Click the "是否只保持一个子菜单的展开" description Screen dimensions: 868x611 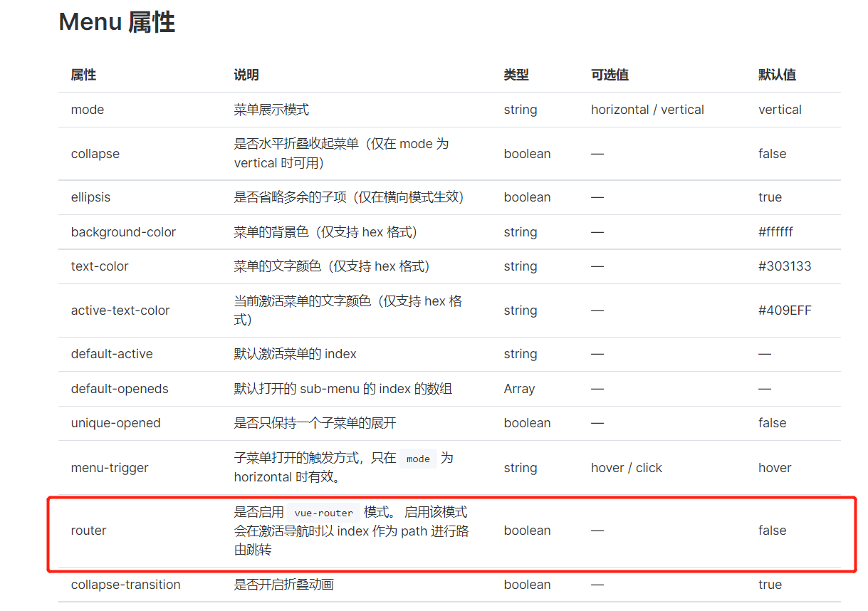coord(315,423)
